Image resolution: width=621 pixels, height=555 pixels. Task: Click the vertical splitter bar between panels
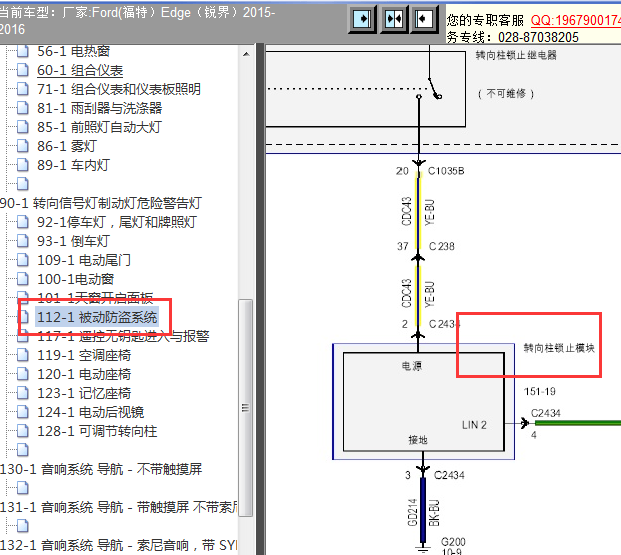pyautogui.click(x=260, y=299)
